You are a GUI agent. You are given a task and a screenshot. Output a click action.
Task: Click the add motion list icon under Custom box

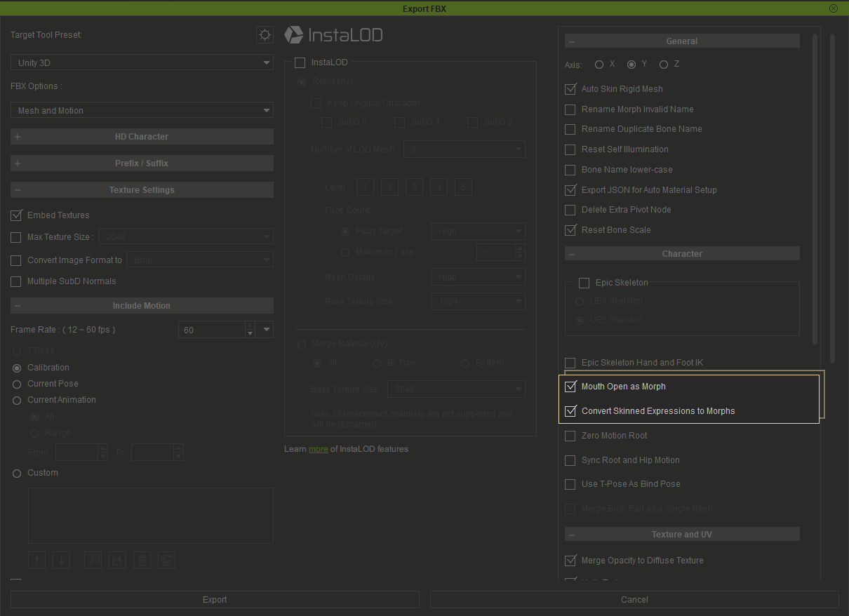93,560
